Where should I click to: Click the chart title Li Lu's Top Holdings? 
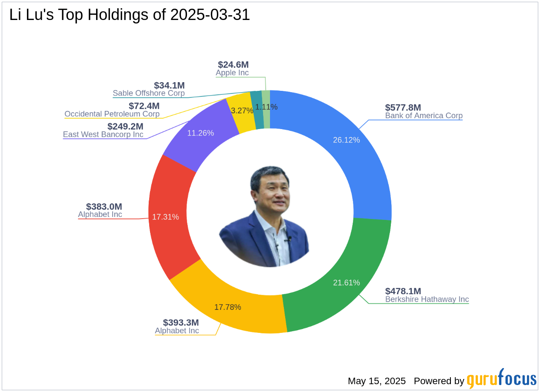click(x=130, y=15)
